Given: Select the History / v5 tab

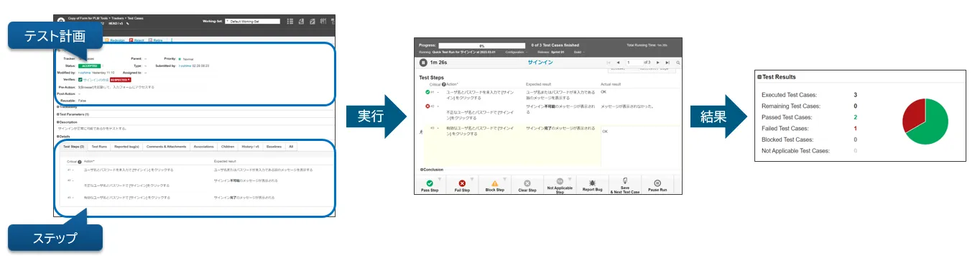Looking at the screenshot, I should (x=251, y=146).
